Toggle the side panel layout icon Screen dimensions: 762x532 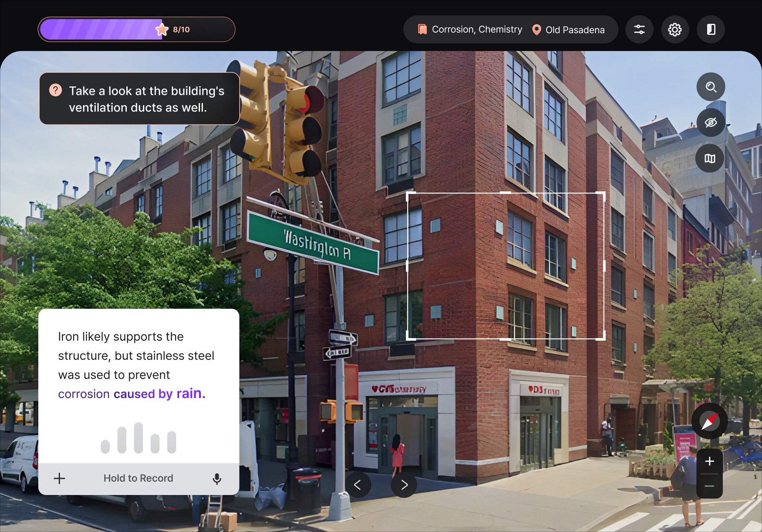click(711, 29)
